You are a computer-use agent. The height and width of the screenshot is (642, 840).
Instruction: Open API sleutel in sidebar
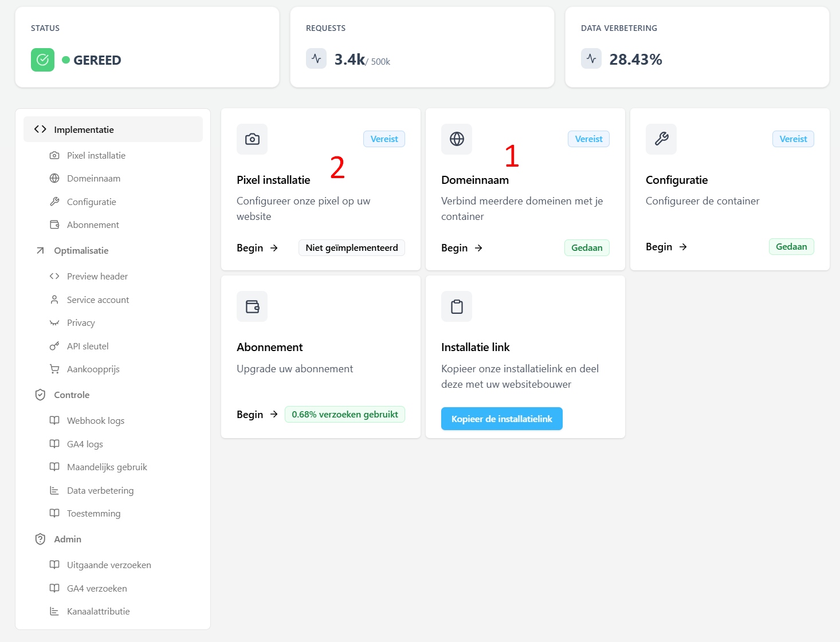[88, 346]
